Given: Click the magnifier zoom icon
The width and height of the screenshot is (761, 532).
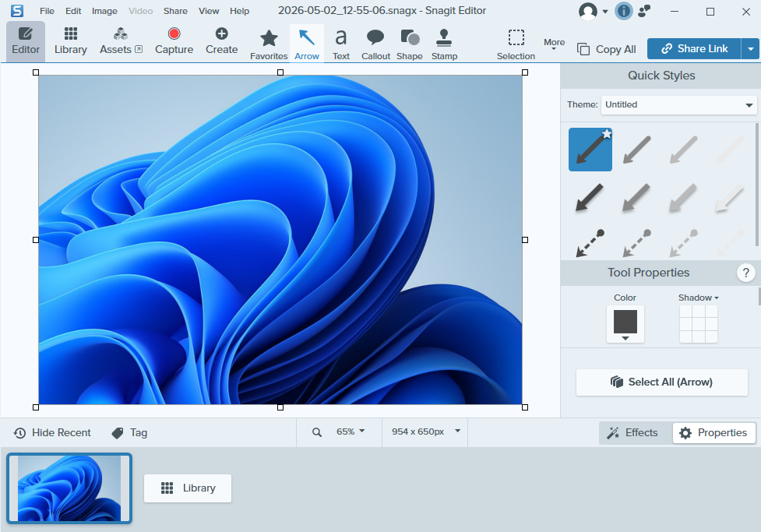Looking at the screenshot, I should point(316,432).
